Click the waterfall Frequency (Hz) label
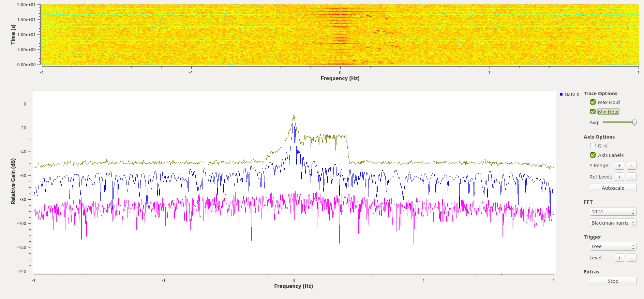The width and height of the screenshot is (644, 299). point(340,78)
